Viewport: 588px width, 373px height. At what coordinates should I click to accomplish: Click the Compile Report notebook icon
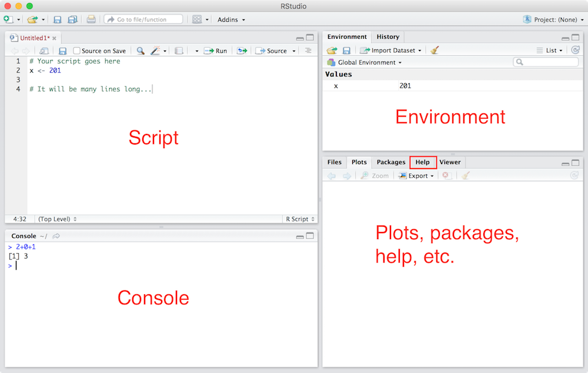(x=179, y=51)
